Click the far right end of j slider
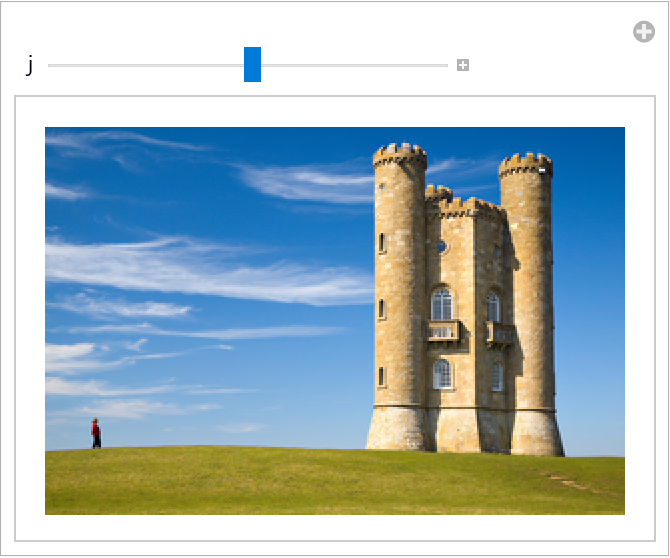This screenshot has width=670, height=558. tap(446, 66)
